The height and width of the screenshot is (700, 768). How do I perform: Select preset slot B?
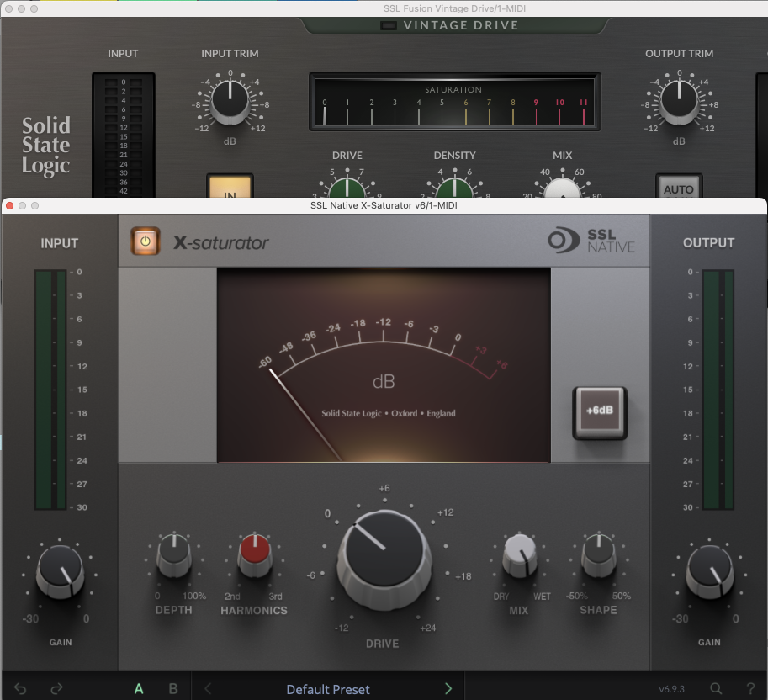(172, 688)
